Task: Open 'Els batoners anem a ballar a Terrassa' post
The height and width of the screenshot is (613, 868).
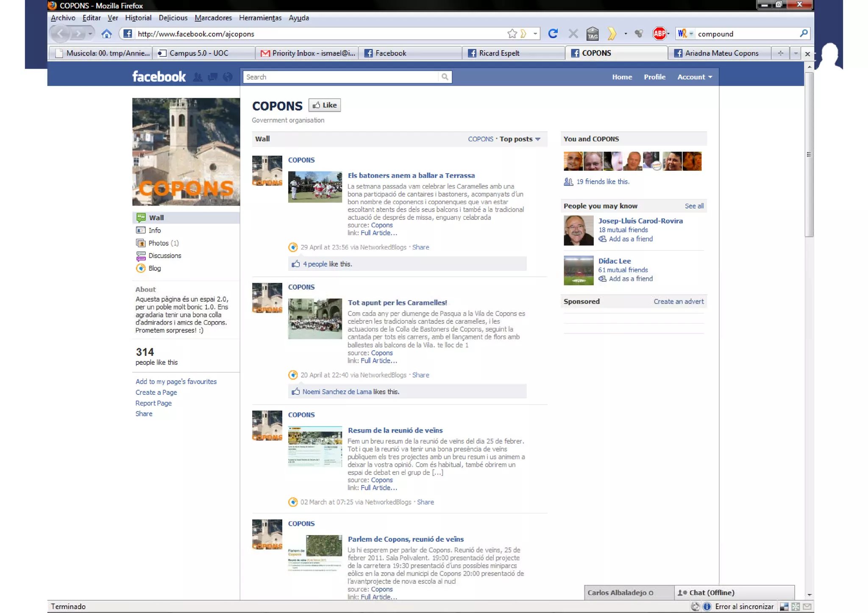Action: 411,175
